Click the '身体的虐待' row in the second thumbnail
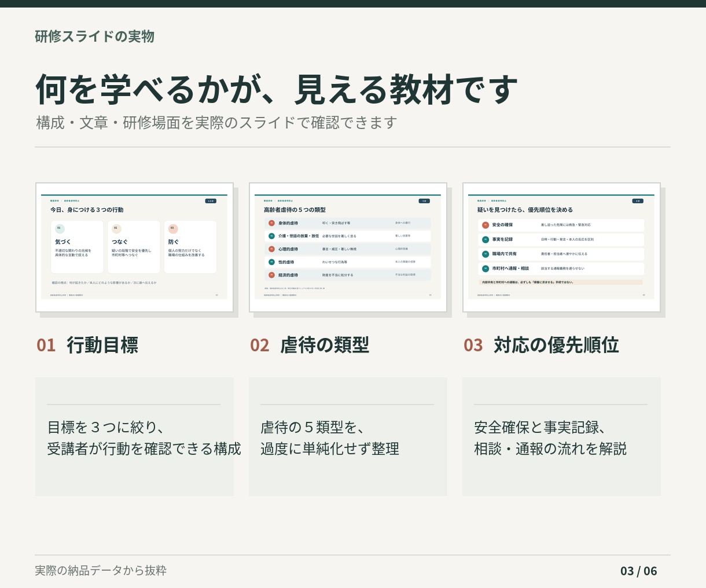706x588 pixels. 348,223
